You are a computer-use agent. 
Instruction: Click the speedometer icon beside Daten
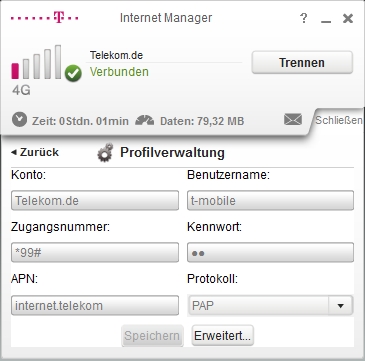click(x=144, y=120)
